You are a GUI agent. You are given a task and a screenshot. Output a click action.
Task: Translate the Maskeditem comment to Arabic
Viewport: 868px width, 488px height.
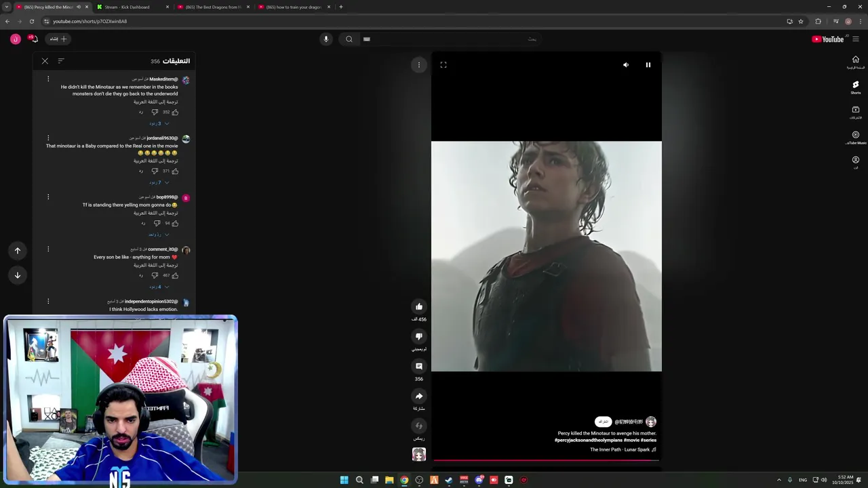pos(156,102)
